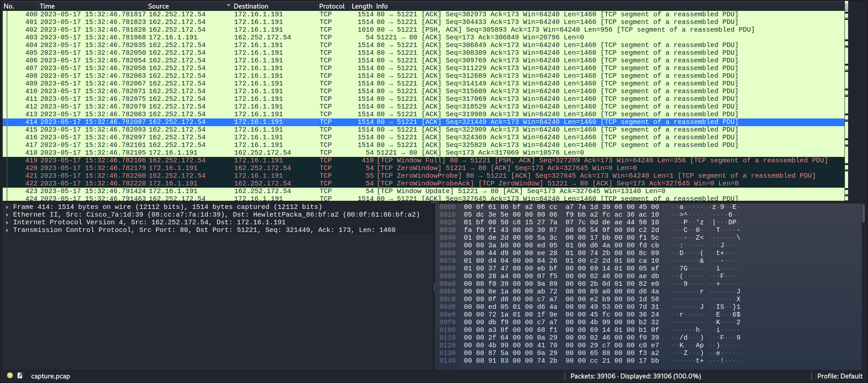
Task: Select packet 413 row Seq=319989
Action: pyautogui.click(x=424, y=114)
